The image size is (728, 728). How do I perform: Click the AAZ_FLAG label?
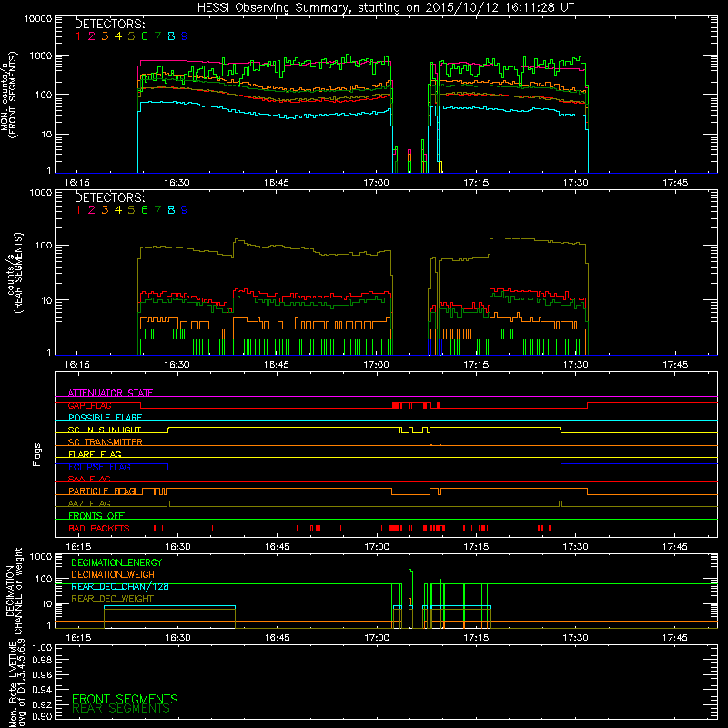click(x=89, y=503)
